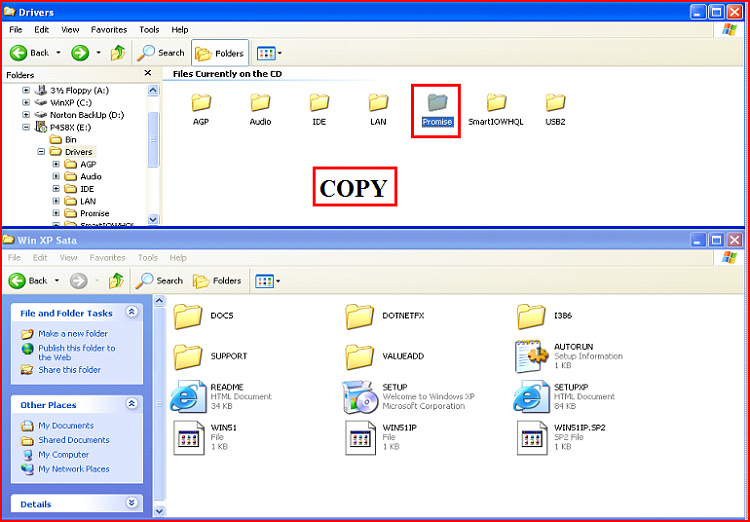The image size is (750, 522).
Task: Select AUTORUN setup information file icon
Action: coord(531,357)
